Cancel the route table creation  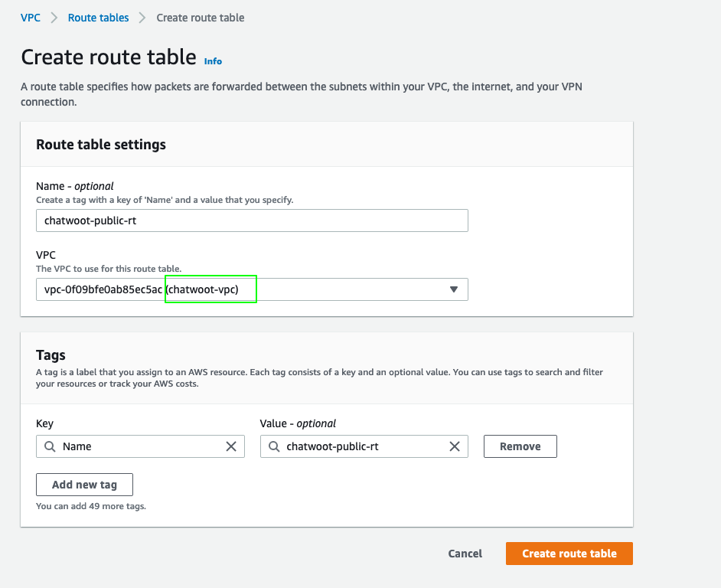[x=465, y=554]
